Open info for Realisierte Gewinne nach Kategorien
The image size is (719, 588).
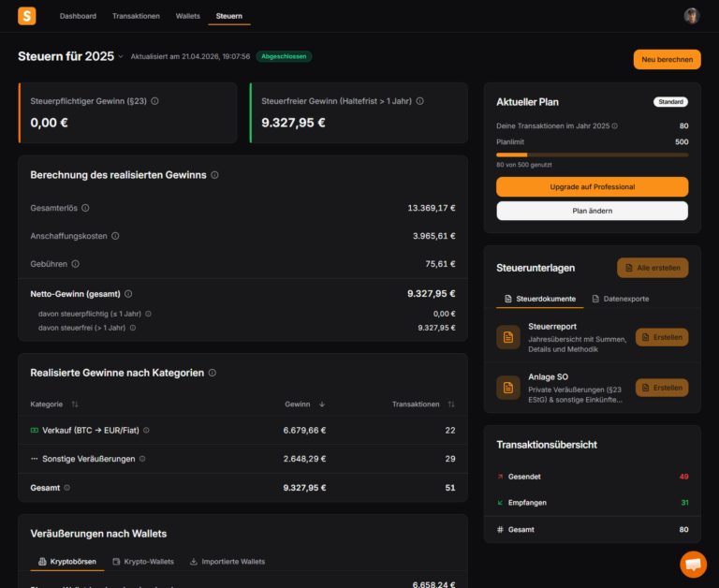click(213, 373)
